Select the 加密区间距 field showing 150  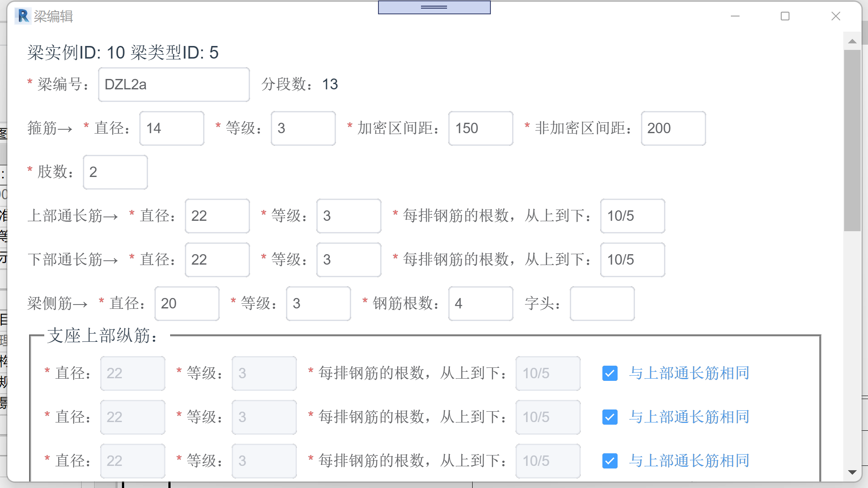pyautogui.click(x=480, y=128)
